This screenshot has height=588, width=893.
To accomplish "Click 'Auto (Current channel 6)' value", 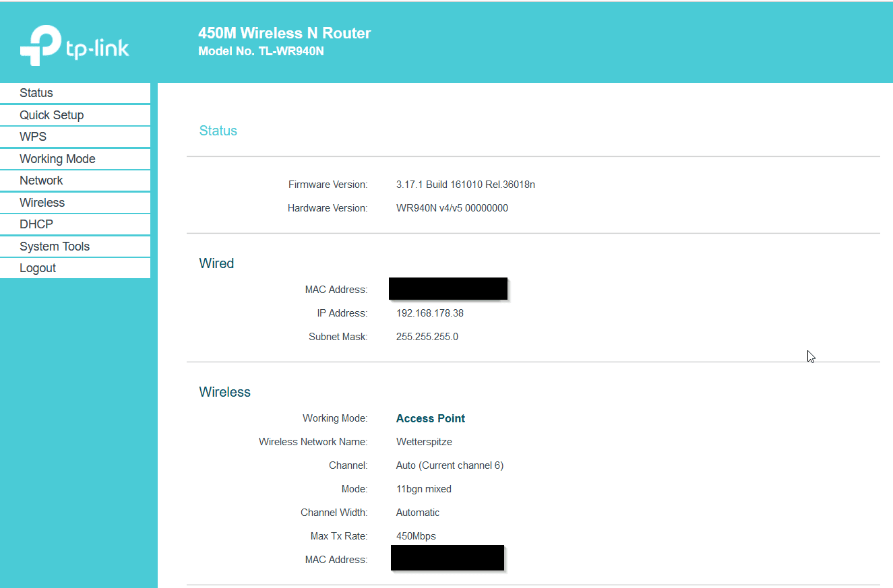I will 450,465.
